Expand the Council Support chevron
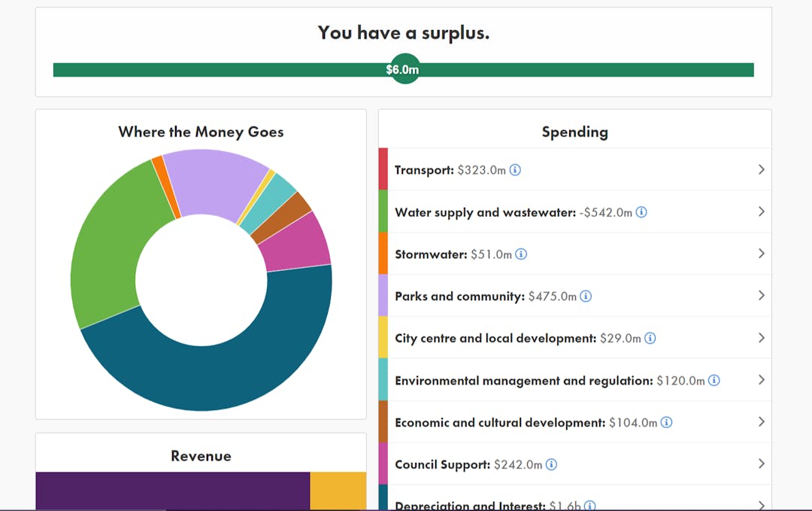This screenshot has height=511, width=812. coord(761,465)
